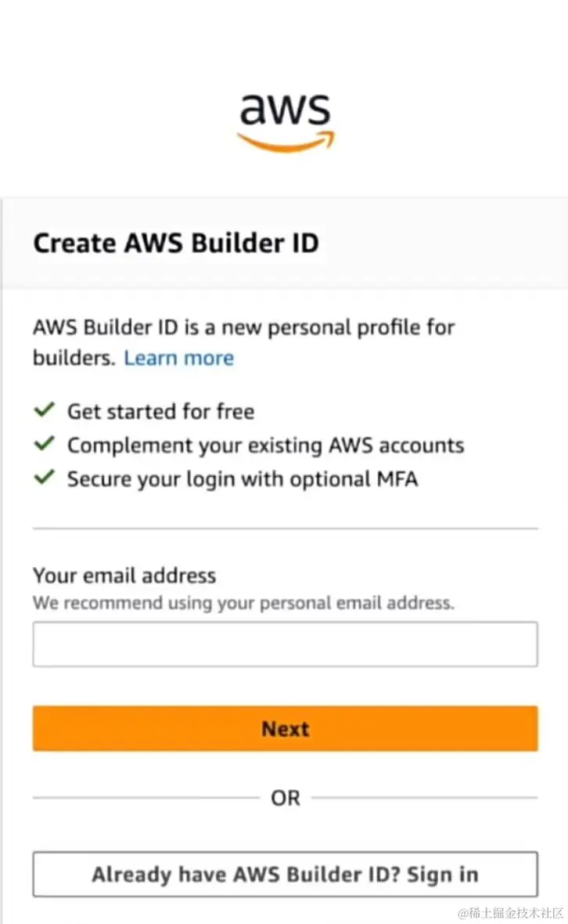Click the Get started for free text
The width and height of the screenshot is (568, 924).
pyautogui.click(x=160, y=411)
